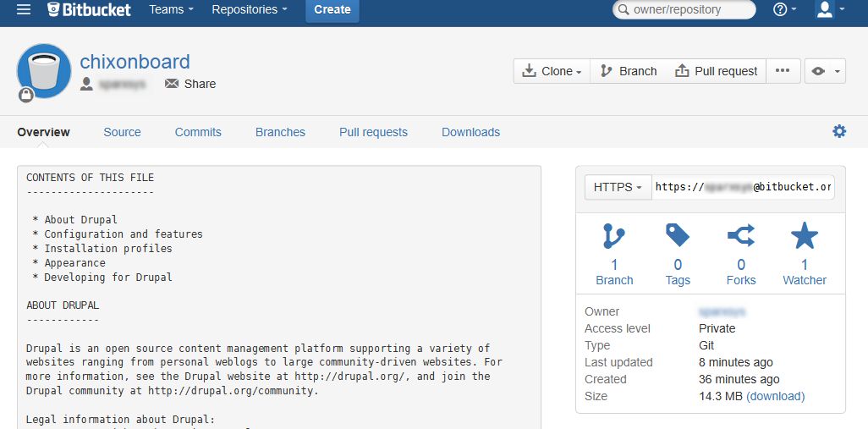The height and width of the screenshot is (429, 868).
Task: Click '36 minutes ago' created value
Action: 739,380
